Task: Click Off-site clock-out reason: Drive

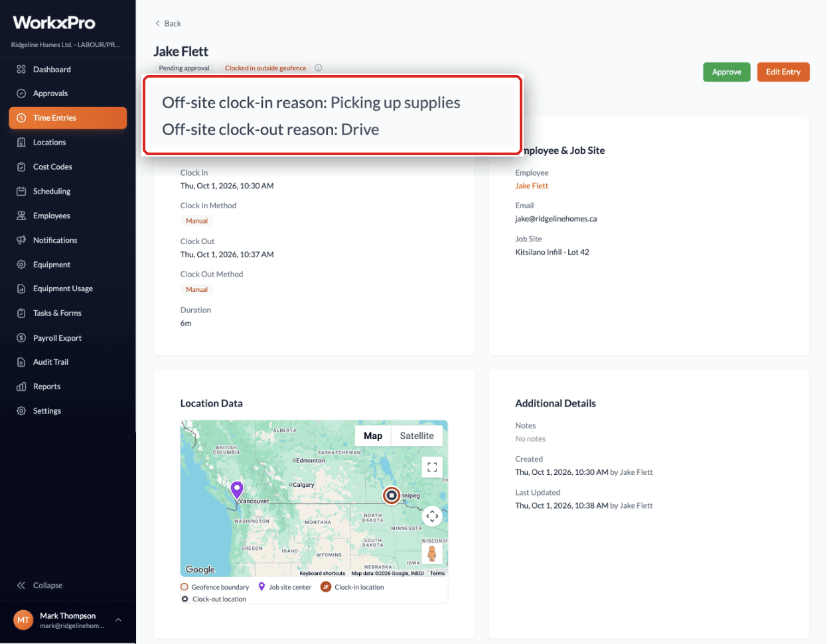Action: (271, 129)
